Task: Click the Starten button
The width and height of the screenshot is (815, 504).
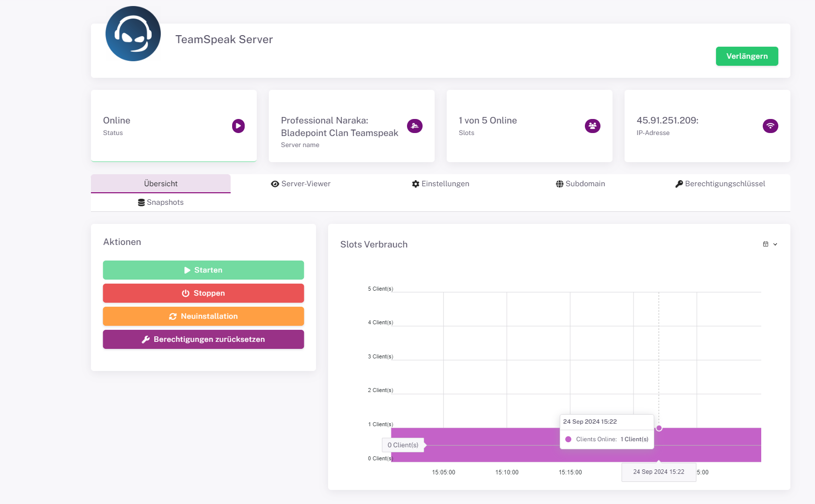Action: click(203, 270)
